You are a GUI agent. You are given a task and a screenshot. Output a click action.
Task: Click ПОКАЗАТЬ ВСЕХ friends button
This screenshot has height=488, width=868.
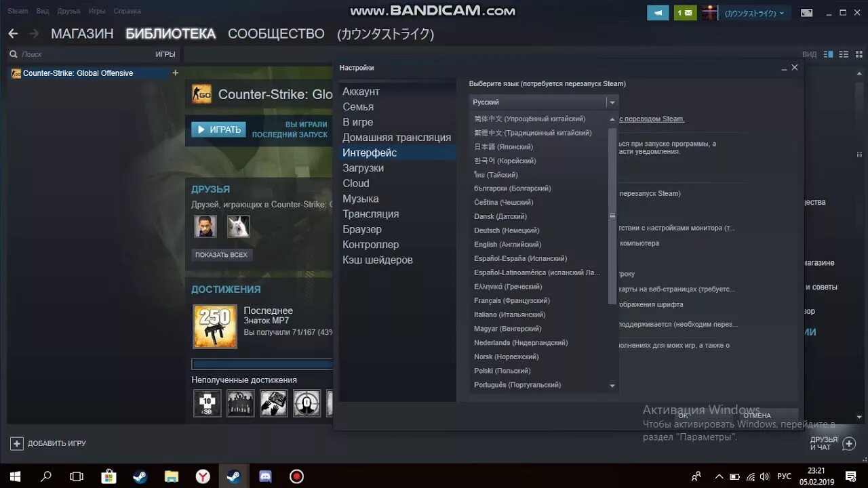[x=222, y=255]
